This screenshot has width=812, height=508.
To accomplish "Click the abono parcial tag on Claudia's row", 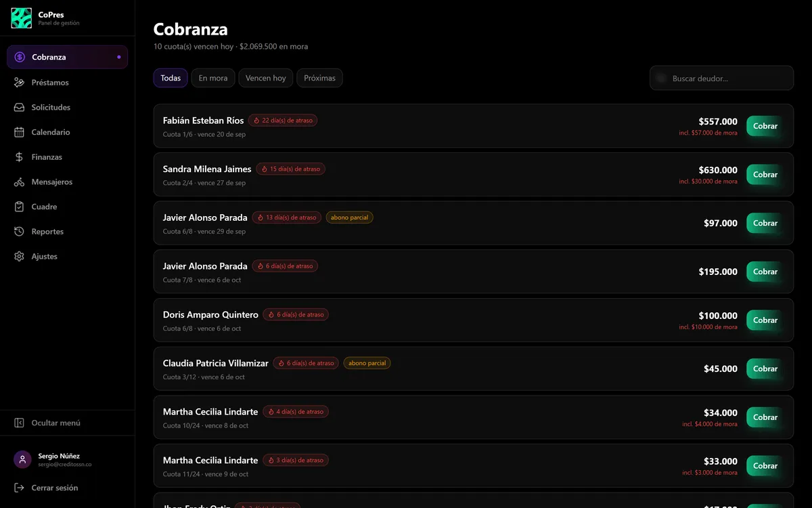I will [367, 363].
